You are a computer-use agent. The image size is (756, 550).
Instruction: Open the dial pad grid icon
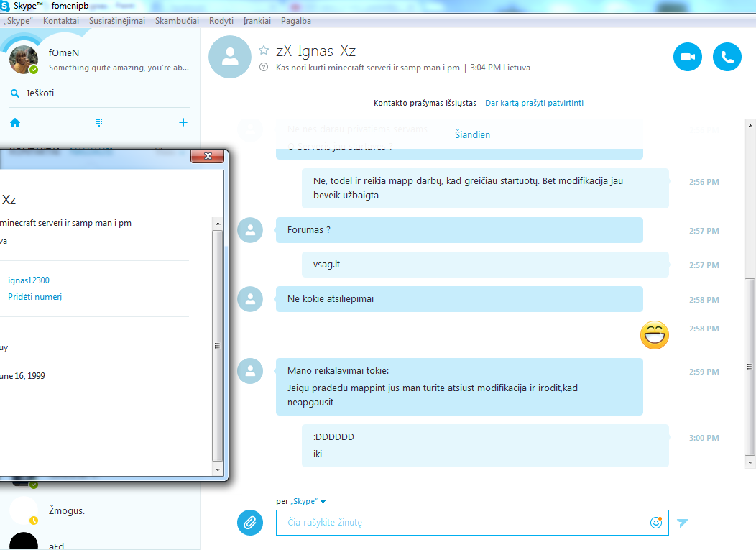(x=99, y=122)
